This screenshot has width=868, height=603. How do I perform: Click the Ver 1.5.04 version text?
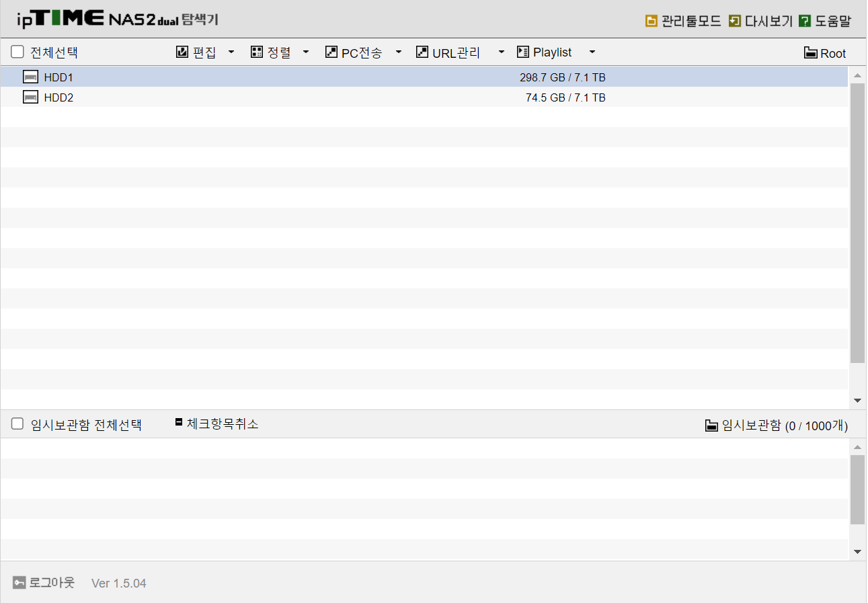[119, 584]
